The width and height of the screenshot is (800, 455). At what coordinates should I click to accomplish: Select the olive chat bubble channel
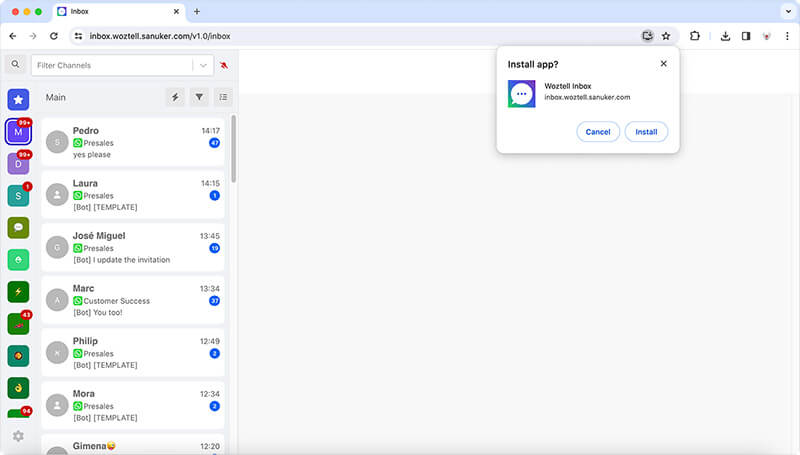click(18, 228)
